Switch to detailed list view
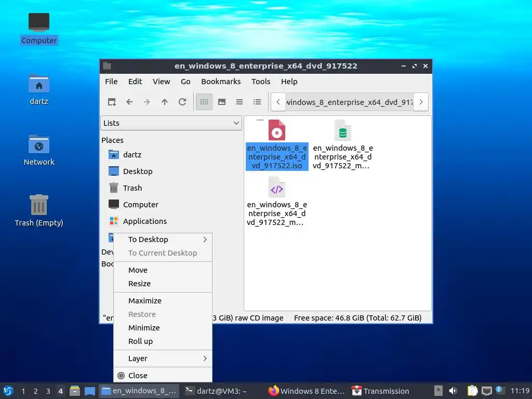The height and width of the screenshot is (399, 532). pyautogui.click(x=257, y=102)
